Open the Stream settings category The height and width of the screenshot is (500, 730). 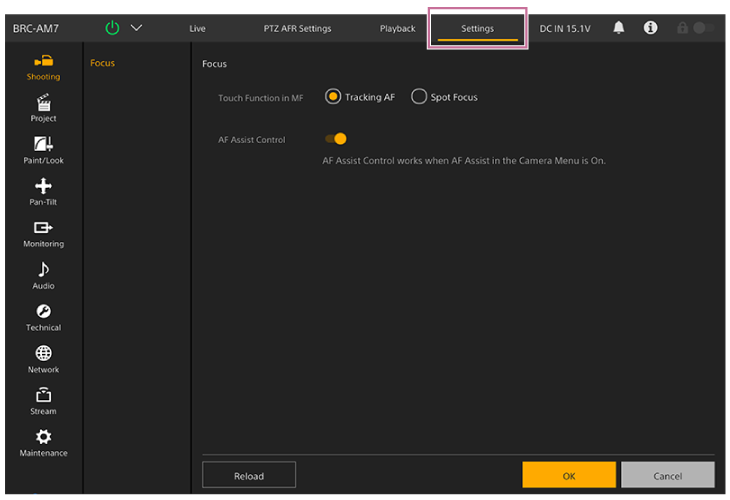coord(43,402)
